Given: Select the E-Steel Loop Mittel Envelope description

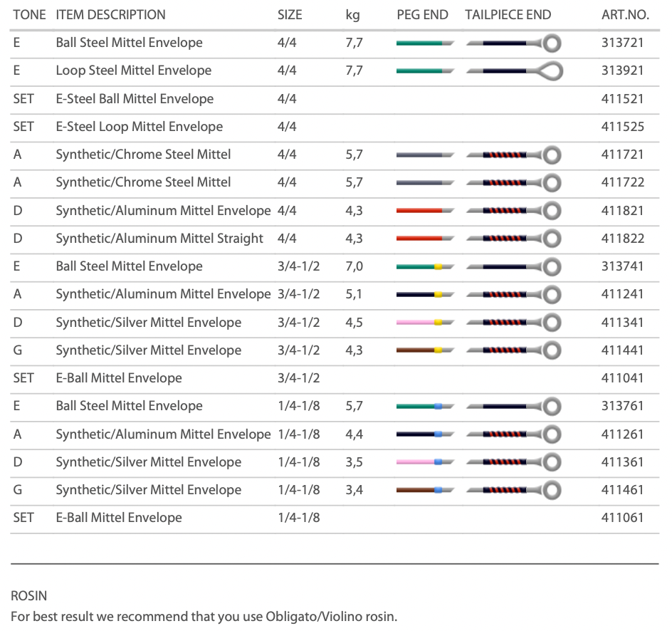Looking at the screenshot, I should [x=139, y=127].
